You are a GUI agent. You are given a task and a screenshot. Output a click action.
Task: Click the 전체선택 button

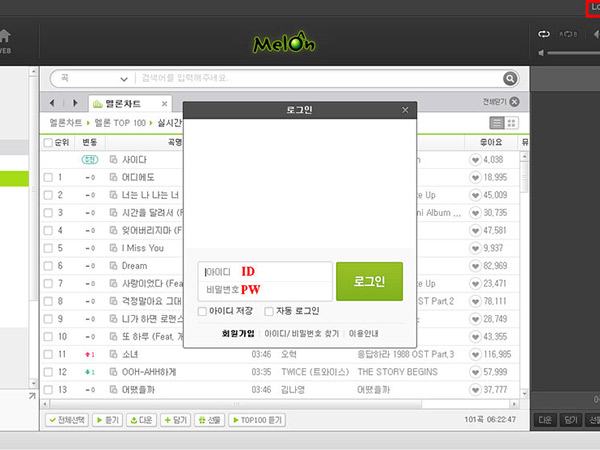tap(67, 420)
